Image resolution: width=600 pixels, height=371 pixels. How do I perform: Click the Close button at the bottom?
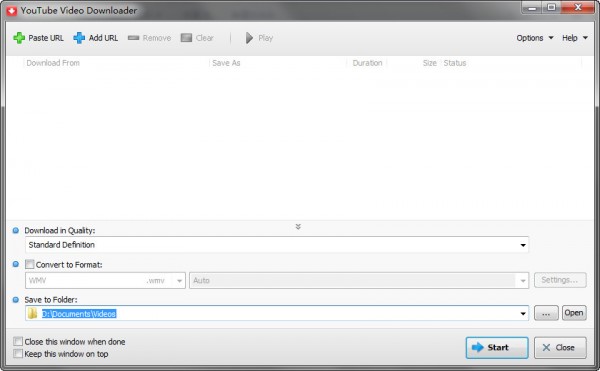coord(560,347)
